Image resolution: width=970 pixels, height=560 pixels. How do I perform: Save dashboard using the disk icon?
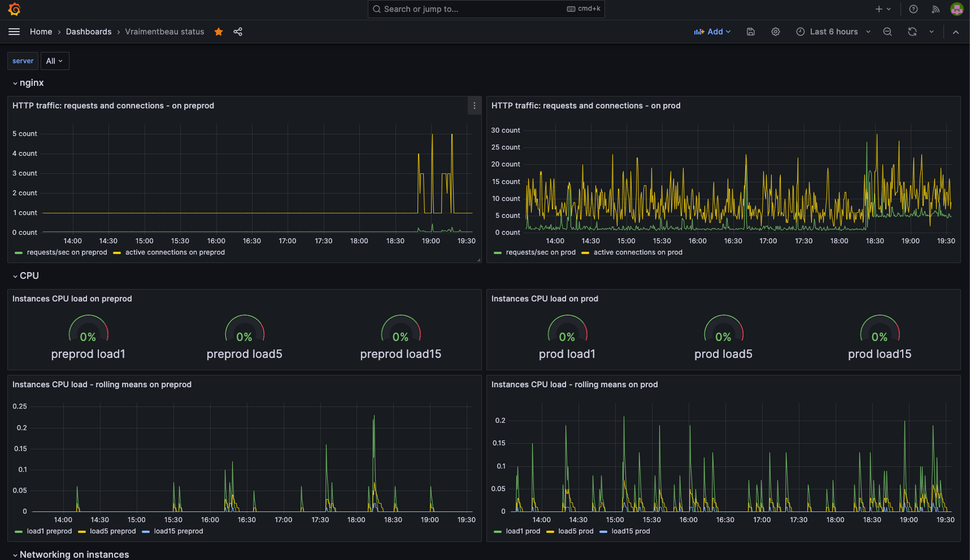pyautogui.click(x=751, y=32)
